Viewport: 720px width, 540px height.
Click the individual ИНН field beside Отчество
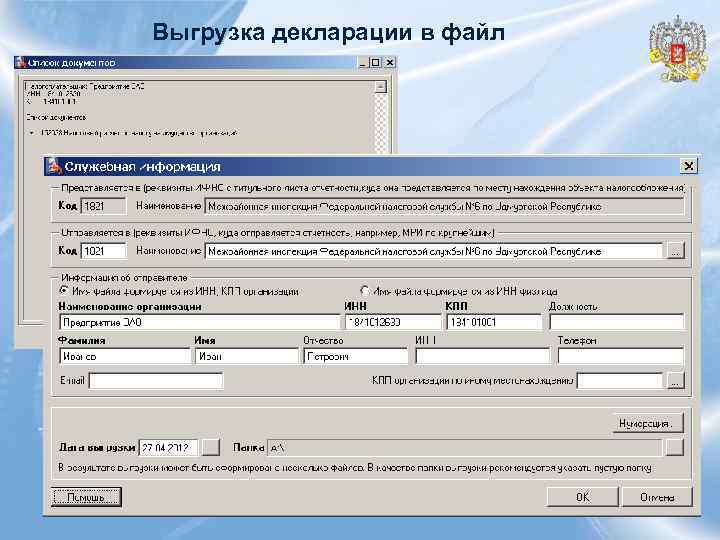482,356
